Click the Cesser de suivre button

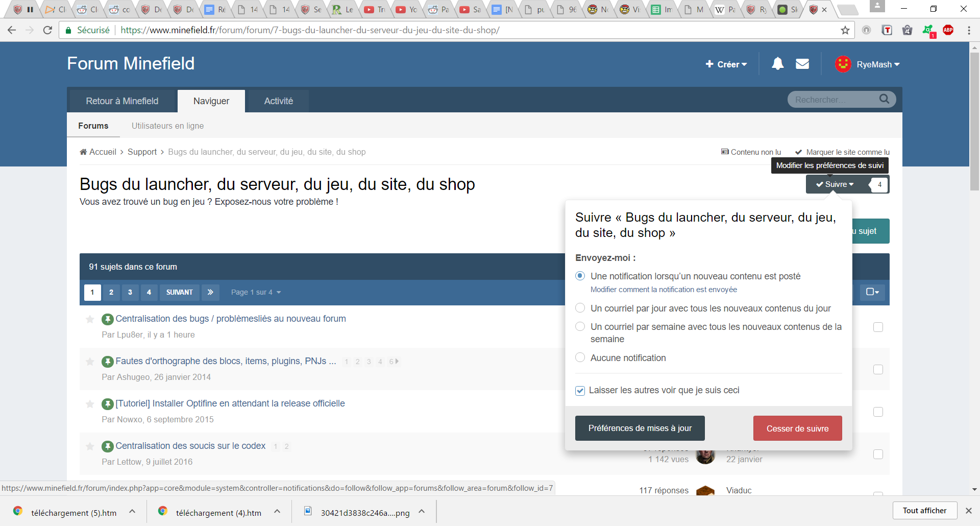pos(797,428)
